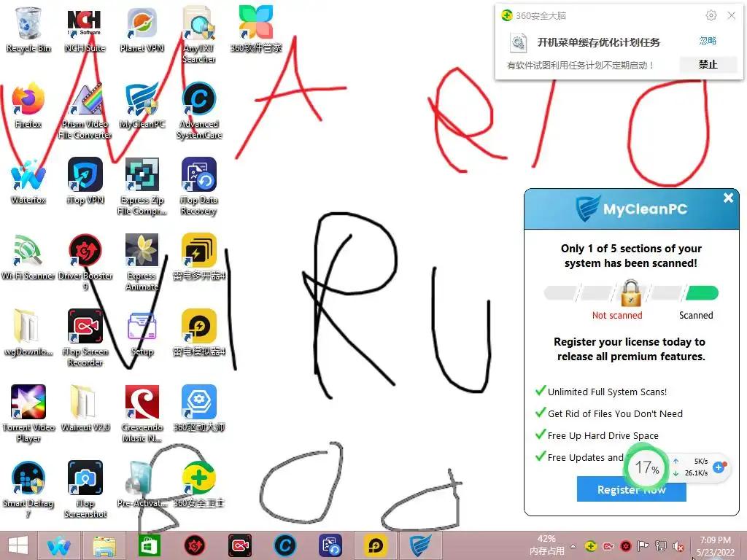This screenshot has width=747, height=560.
Task: Open Express Animate shortcut
Action: 142,262
